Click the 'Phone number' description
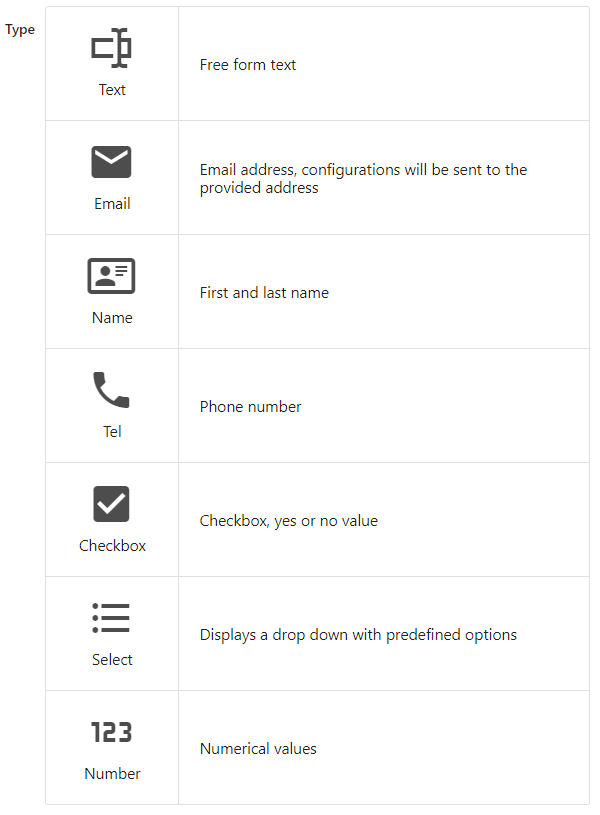 (250, 407)
